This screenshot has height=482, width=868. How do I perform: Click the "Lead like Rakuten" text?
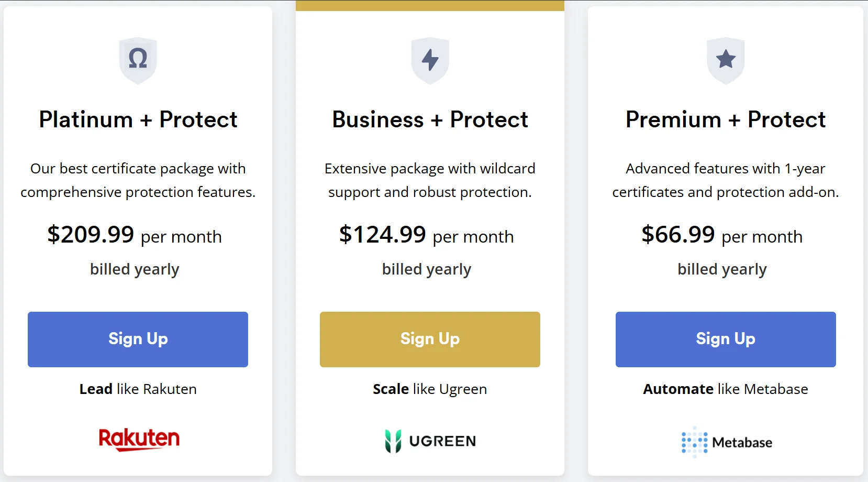coord(138,389)
